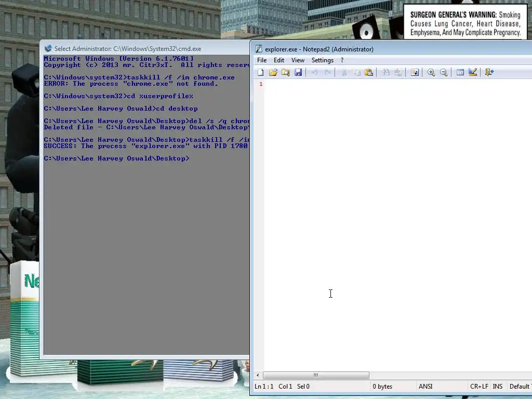
Task: Open the Edit menu in Notepad2
Action: (x=279, y=60)
